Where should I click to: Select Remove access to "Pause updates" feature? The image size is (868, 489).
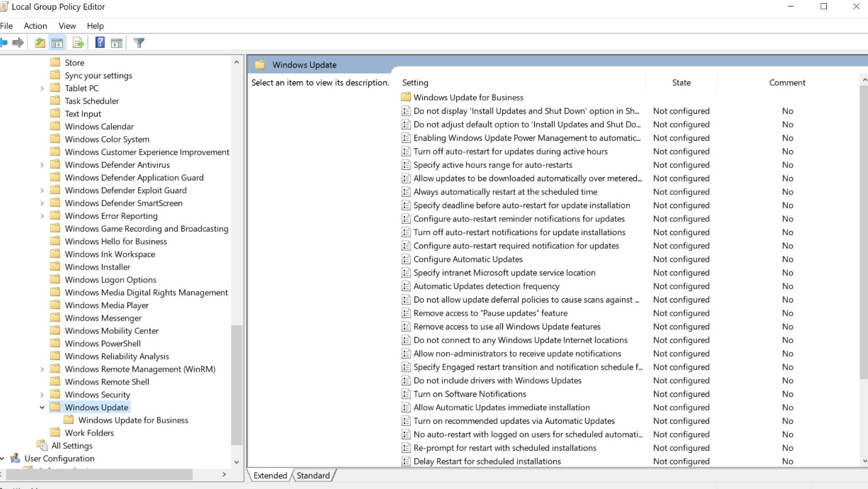coord(490,313)
